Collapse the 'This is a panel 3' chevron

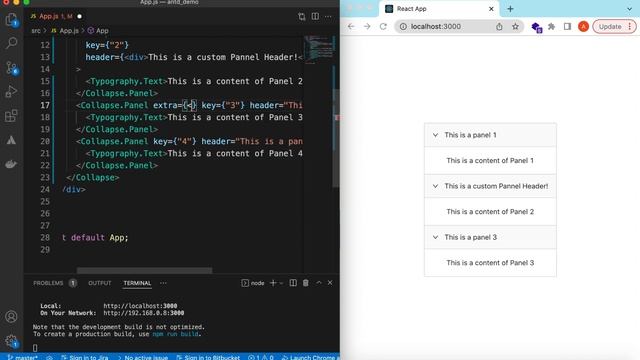(x=435, y=237)
